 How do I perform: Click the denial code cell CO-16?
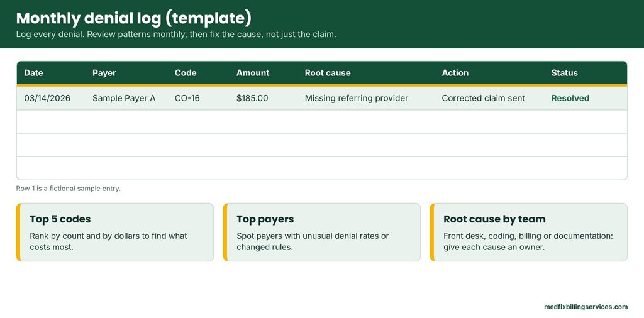click(187, 98)
